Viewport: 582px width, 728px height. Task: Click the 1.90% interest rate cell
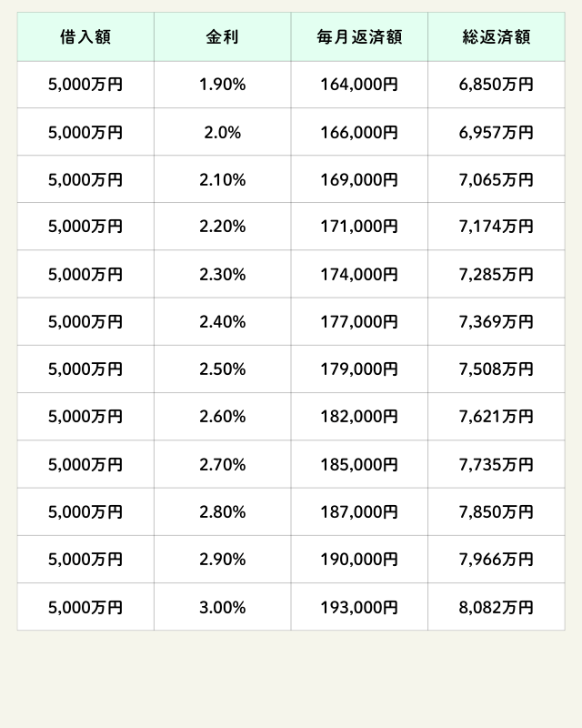(223, 86)
